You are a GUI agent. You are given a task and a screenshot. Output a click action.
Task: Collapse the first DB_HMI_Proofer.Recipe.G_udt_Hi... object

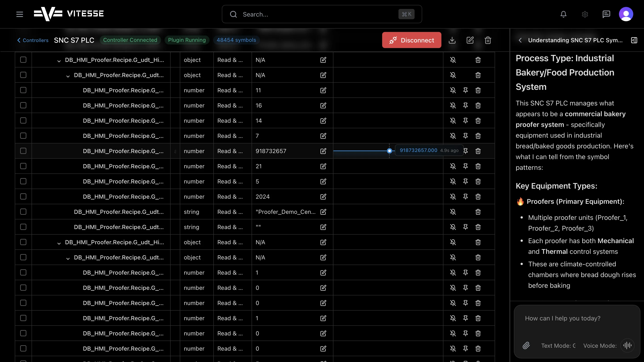coord(59,61)
